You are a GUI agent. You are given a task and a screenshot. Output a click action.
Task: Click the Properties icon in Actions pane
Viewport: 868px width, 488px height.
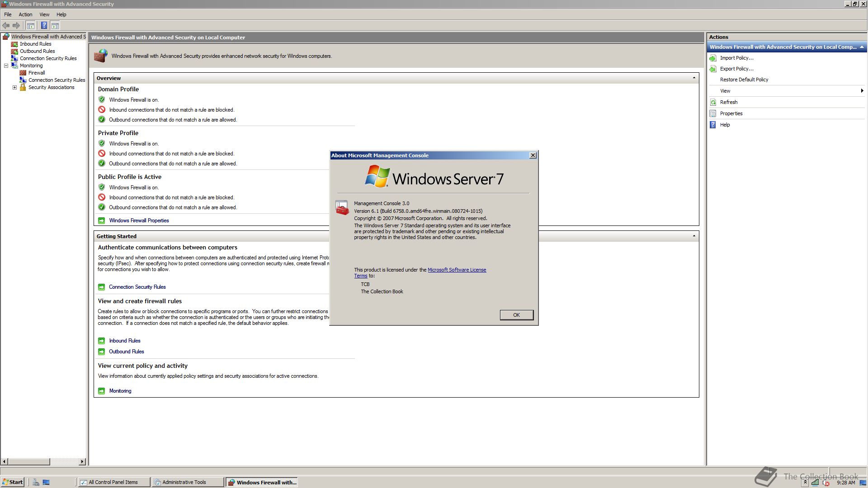coord(713,113)
